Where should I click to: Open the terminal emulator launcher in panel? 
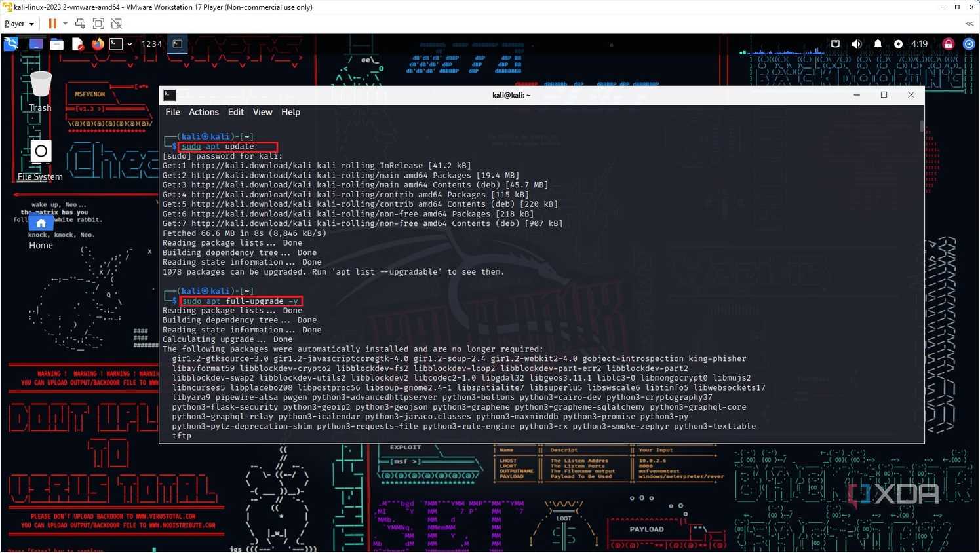click(x=116, y=44)
